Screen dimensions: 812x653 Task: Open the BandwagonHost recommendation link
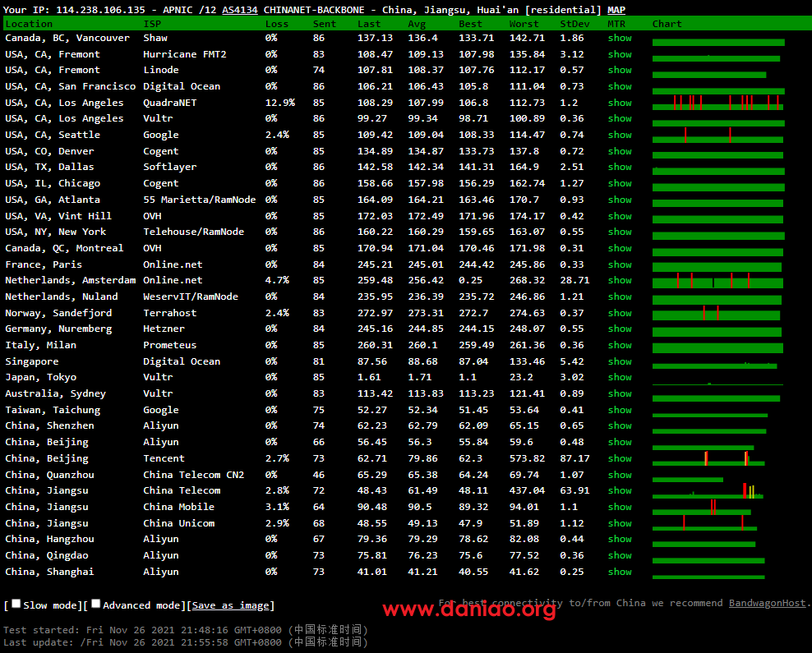(x=768, y=604)
